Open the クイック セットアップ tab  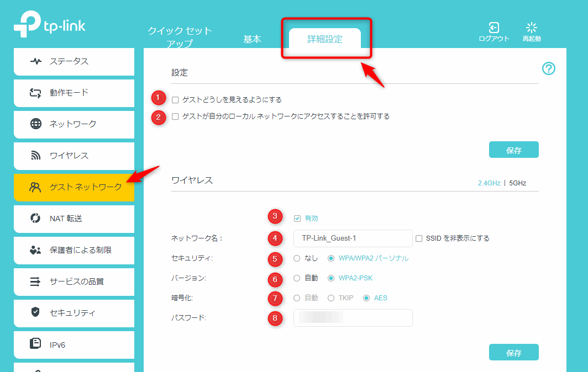point(180,37)
